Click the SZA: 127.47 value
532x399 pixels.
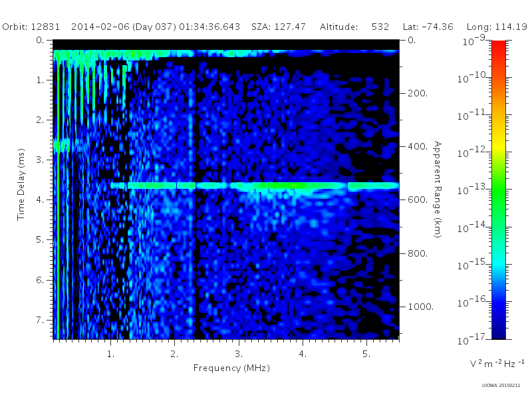point(278,27)
